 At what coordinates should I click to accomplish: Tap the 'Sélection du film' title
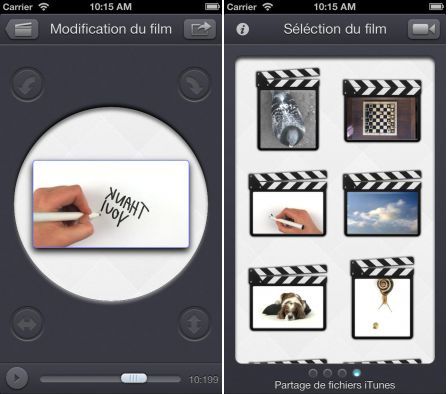335,29
